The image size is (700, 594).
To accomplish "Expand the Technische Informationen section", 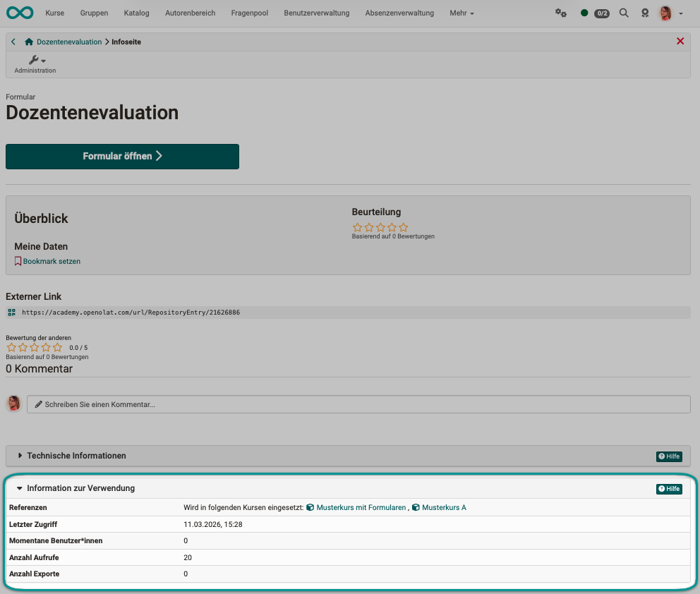I will [76, 456].
